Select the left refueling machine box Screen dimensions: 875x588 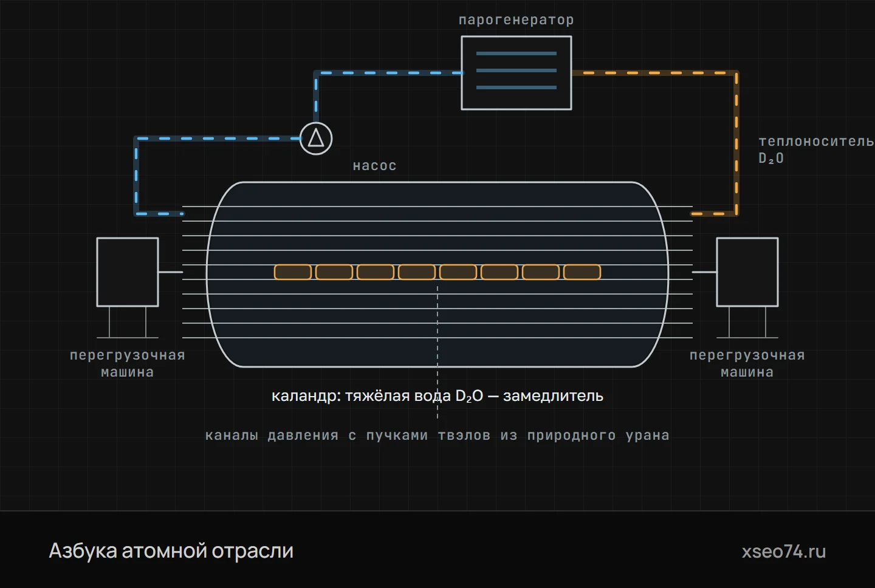pos(128,272)
